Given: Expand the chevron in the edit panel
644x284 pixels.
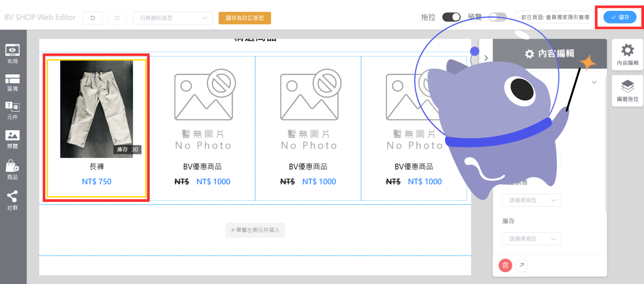Looking at the screenshot, I should point(594,82).
